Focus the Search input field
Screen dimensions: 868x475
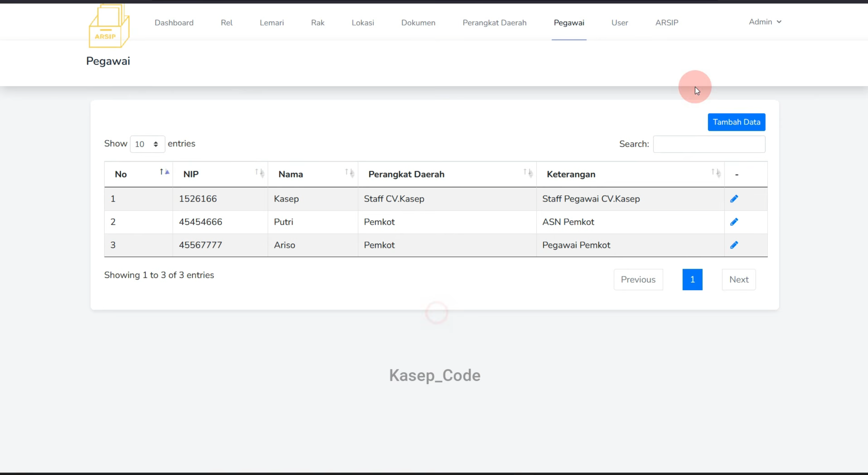click(709, 144)
